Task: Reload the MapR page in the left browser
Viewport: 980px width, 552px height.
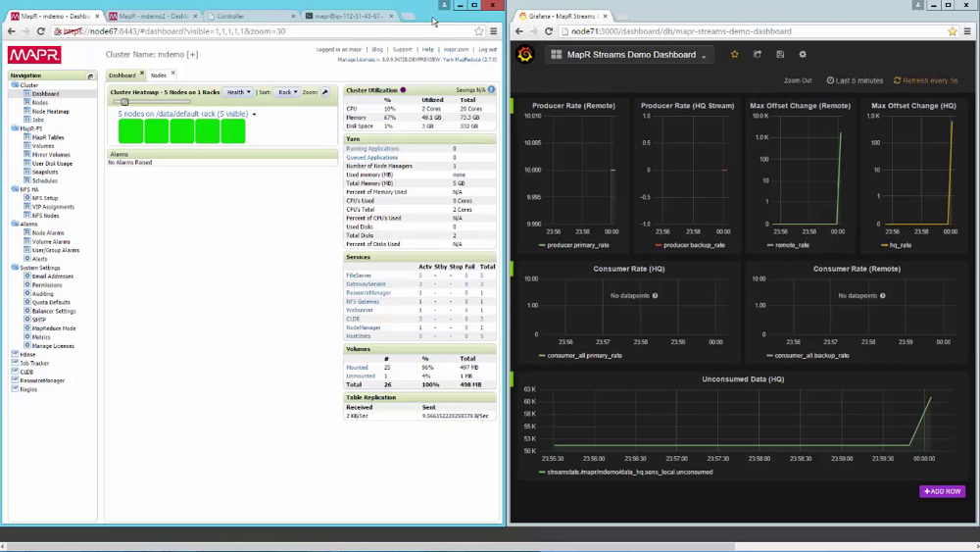Action: pos(40,31)
